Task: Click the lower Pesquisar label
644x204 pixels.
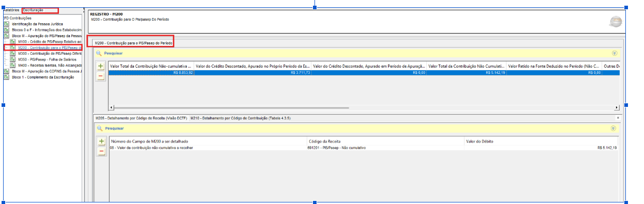Action: click(114, 128)
